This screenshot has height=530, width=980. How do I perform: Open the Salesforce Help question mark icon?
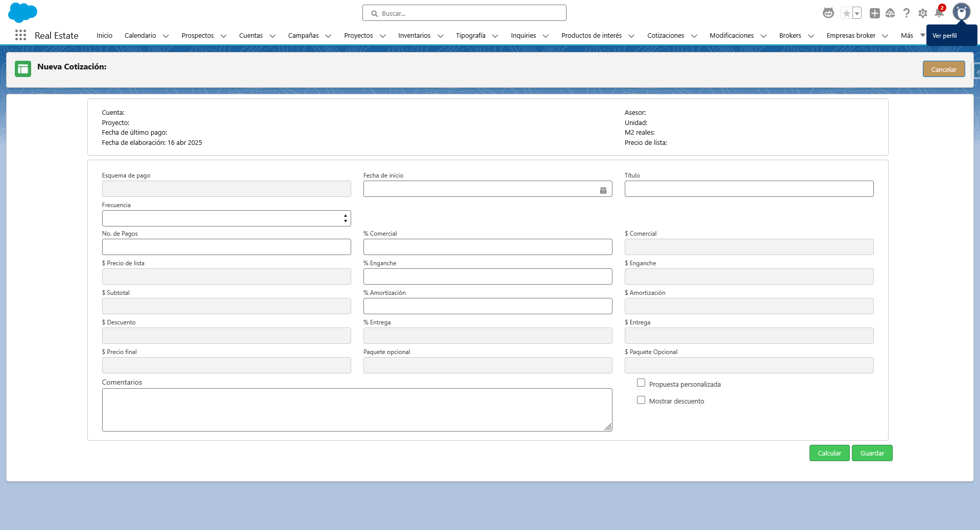906,13
